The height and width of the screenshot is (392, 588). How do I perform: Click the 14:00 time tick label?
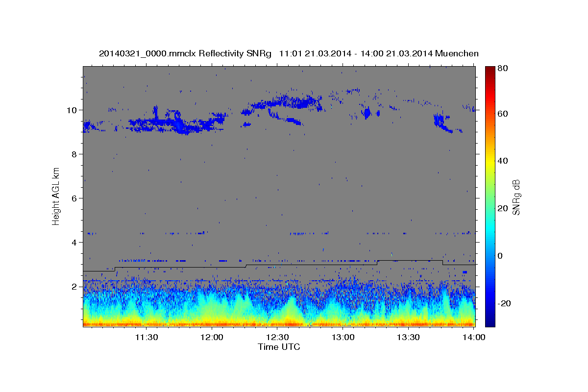474,337
